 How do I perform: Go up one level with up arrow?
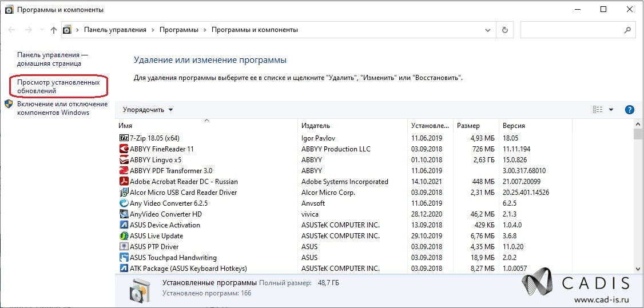coord(53,30)
